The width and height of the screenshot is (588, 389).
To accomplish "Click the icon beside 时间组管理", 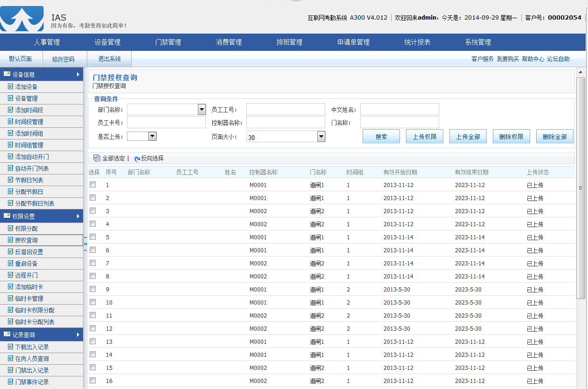I will [10, 145].
